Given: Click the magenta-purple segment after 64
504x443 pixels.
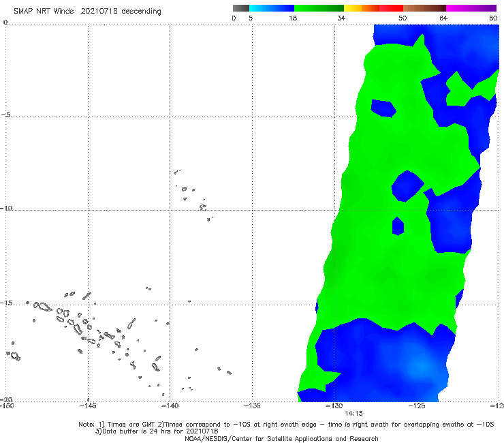Looking at the screenshot, I should [471, 8].
